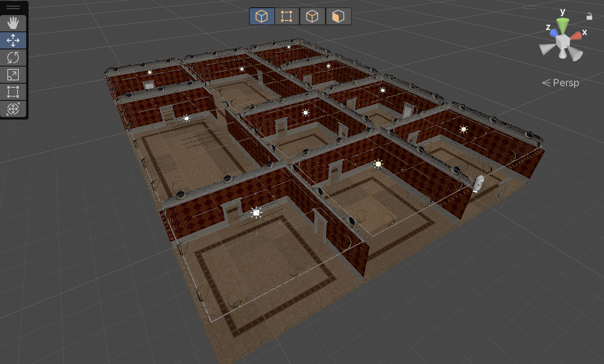Select the Rect transform tool
Viewport: 604px width, 364px height.
point(13,92)
